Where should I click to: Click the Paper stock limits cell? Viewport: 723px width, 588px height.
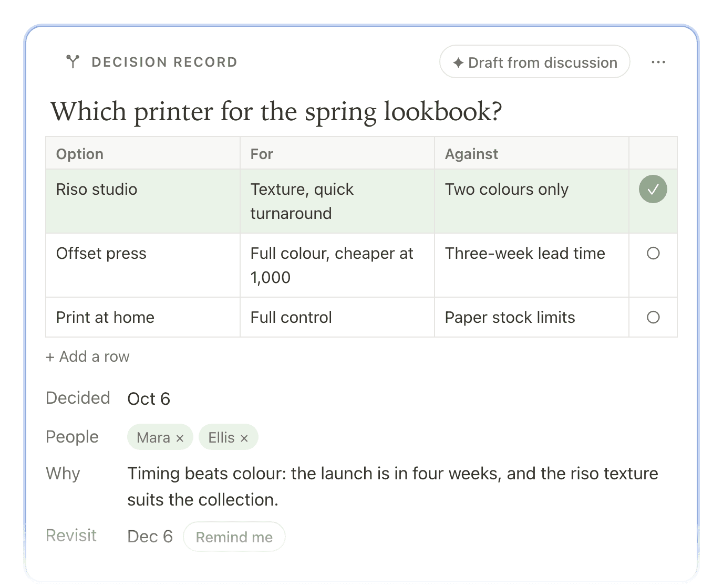coord(532,318)
